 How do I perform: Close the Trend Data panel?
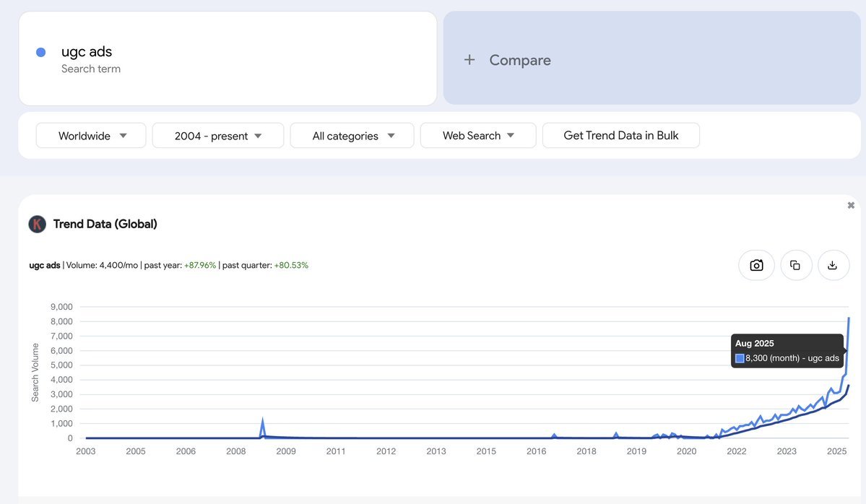[x=851, y=206]
